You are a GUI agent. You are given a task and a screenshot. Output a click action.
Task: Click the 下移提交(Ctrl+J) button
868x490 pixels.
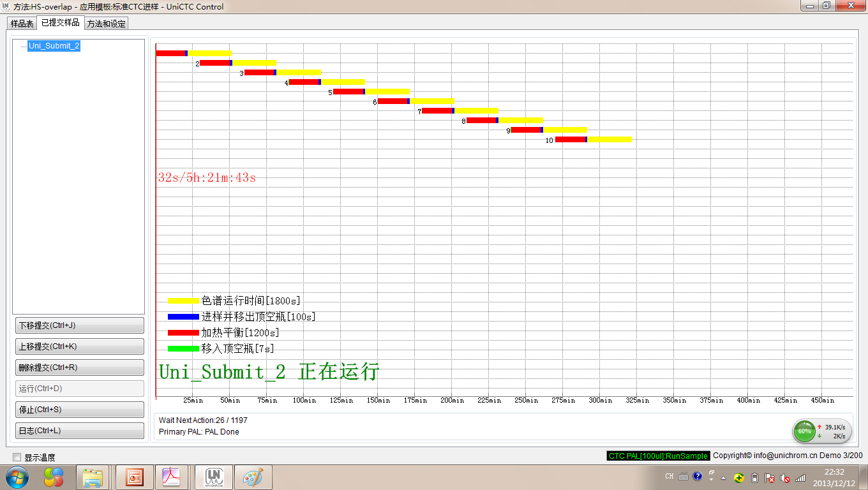coord(80,325)
